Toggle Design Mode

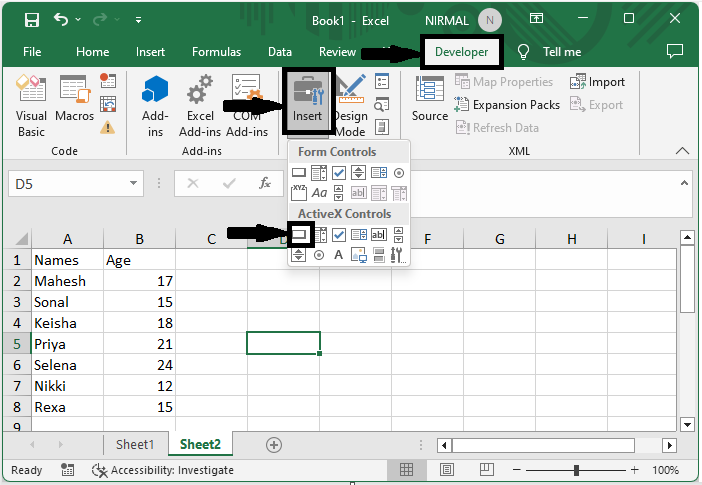pyautogui.click(x=351, y=106)
